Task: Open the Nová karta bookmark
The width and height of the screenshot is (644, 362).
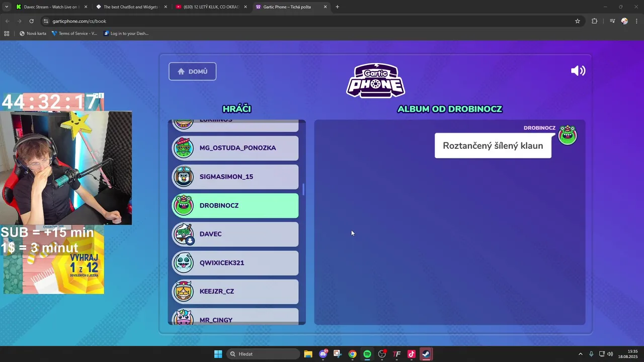Action: tap(33, 34)
